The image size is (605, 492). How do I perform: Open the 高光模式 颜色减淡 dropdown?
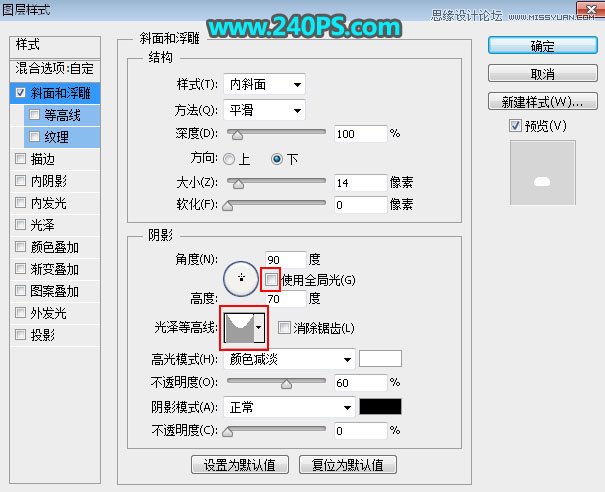click(x=289, y=360)
